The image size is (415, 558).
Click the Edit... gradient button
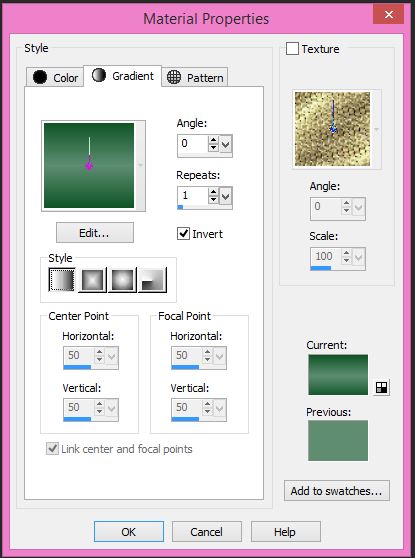95,233
